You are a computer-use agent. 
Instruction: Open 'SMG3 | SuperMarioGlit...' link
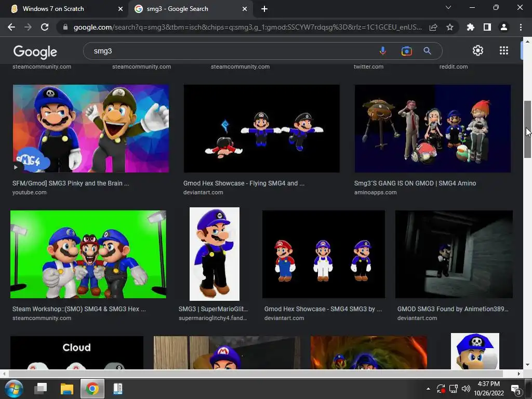click(214, 309)
